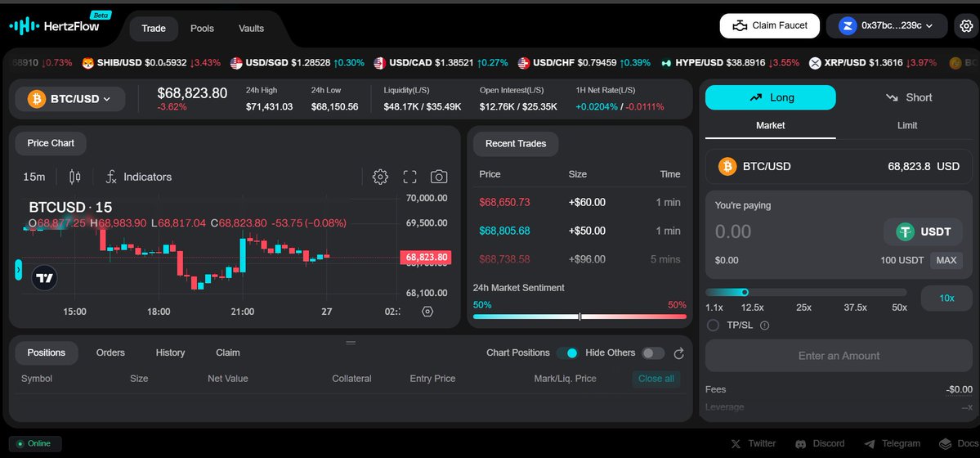Set leverage slider to 25x mark
This screenshot has height=458, width=980.
pos(803,308)
